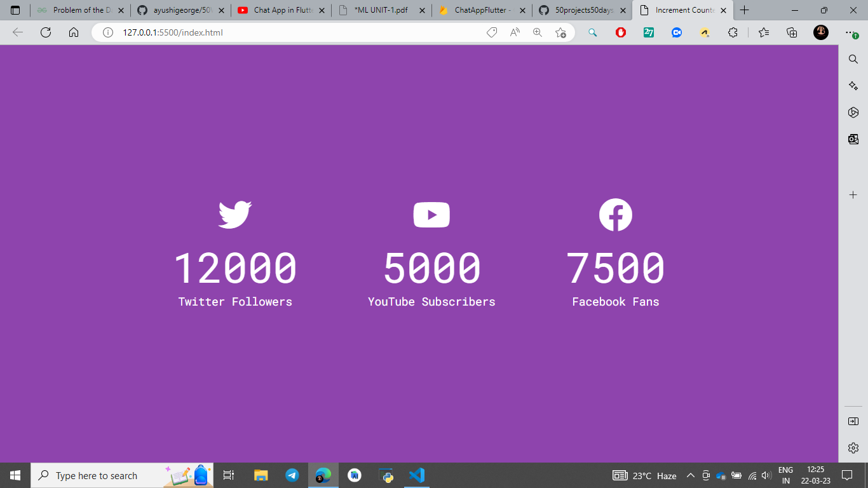Screen dimensions: 868x488
Task: Add this page to favorites star
Action: pyautogui.click(x=560, y=32)
